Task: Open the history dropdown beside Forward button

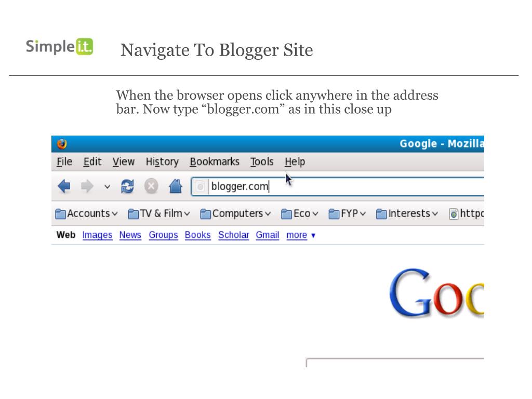Action: point(107,187)
